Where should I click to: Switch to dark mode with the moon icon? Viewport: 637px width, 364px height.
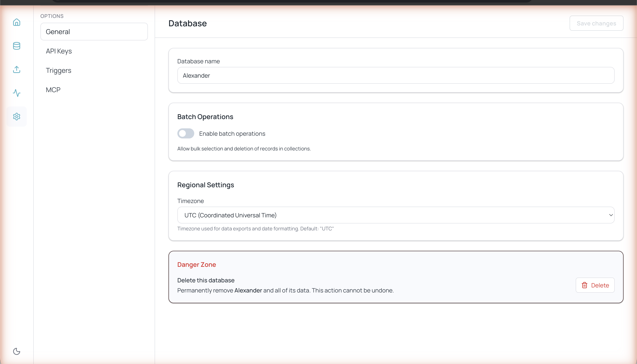tap(16, 351)
